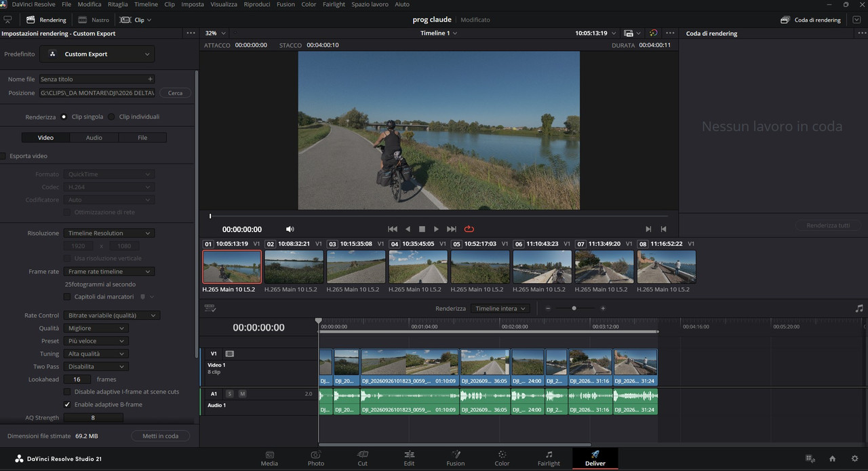Click the add plus icon in Nome file
The image size is (868, 471).
click(150, 79)
